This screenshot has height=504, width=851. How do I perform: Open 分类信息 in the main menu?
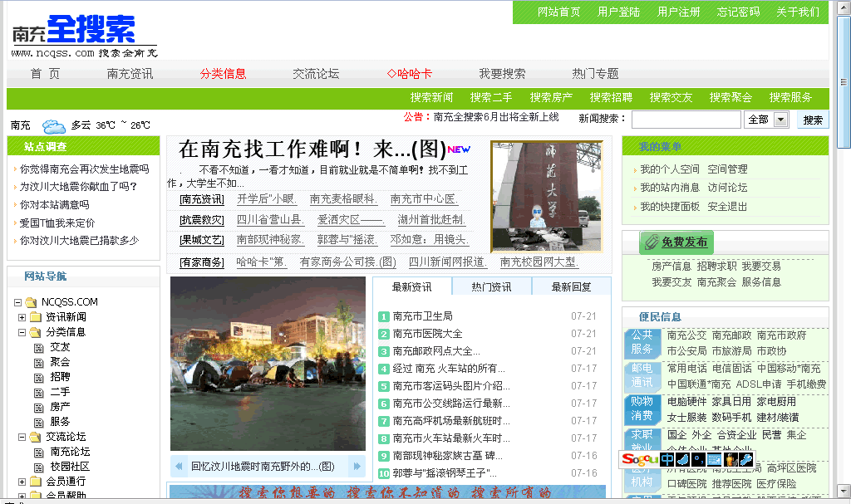[223, 74]
